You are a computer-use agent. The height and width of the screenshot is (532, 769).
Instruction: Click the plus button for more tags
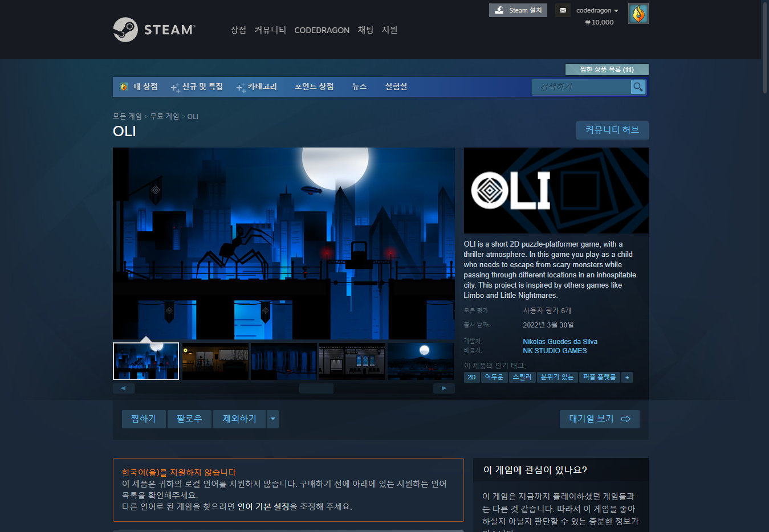(627, 377)
